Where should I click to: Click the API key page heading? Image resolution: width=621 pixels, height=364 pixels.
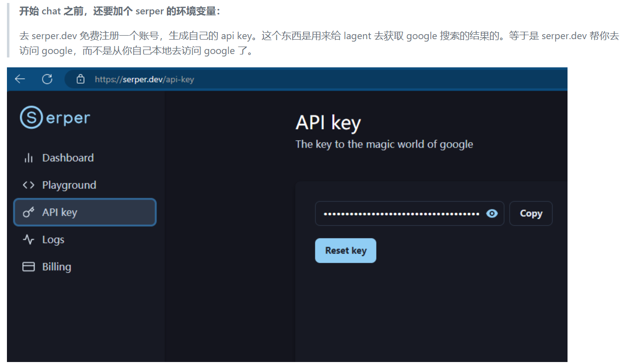click(x=328, y=123)
